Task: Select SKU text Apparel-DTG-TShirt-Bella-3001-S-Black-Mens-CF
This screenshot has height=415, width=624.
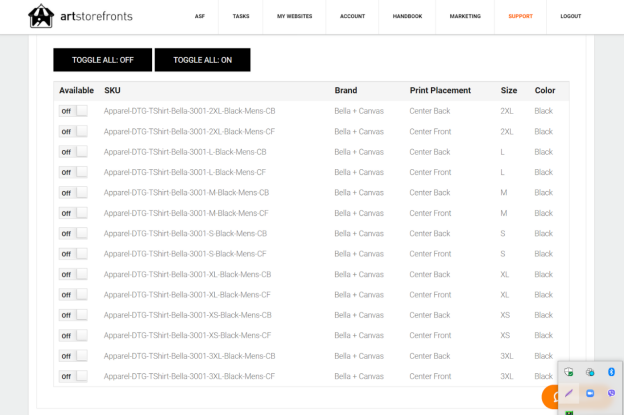Action: click(x=185, y=254)
